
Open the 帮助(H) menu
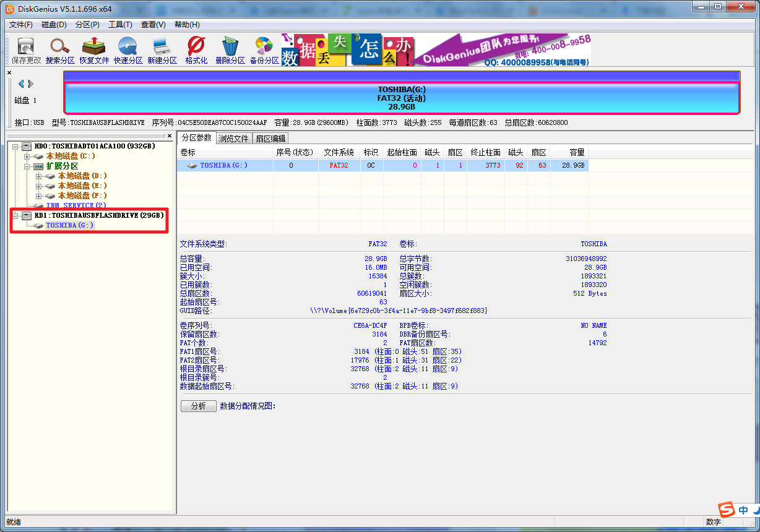pos(187,25)
